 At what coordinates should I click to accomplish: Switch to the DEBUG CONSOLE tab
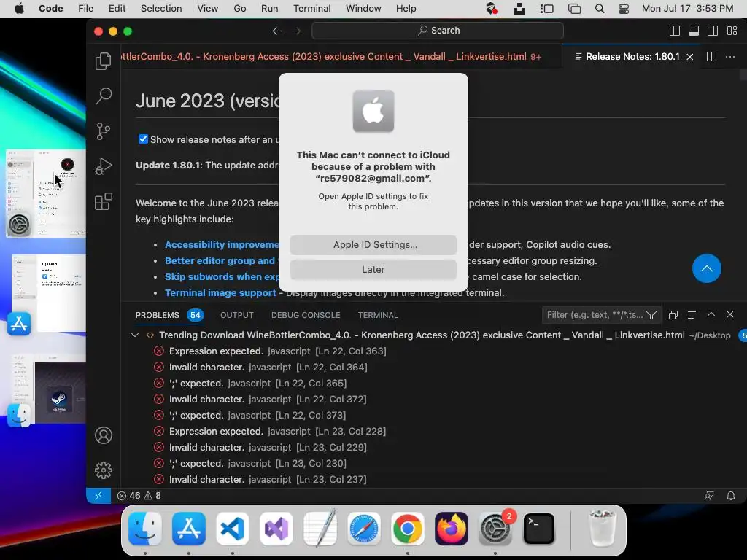(306, 315)
